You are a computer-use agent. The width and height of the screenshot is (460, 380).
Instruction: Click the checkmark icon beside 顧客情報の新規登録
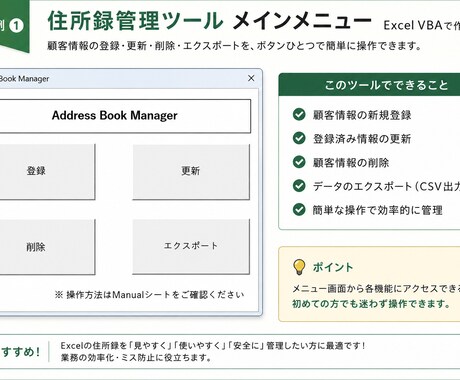[299, 114]
